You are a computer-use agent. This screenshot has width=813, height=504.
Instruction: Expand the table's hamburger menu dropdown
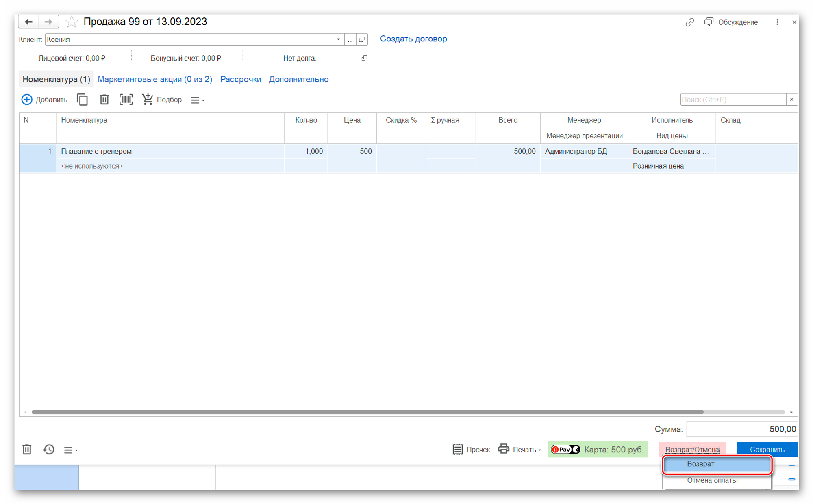(x=198, y=100)
